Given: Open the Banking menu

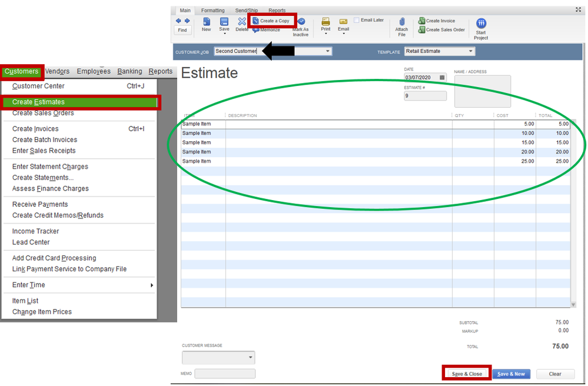Looking at the screenshot, I should click(x=129, y=71).
